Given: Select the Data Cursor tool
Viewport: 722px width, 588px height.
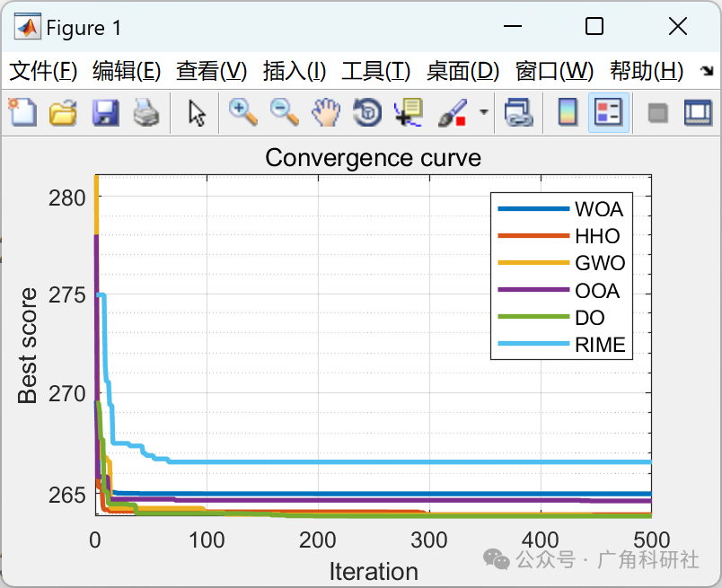Looking at the screenshot, I should click(x=409, y=112).
